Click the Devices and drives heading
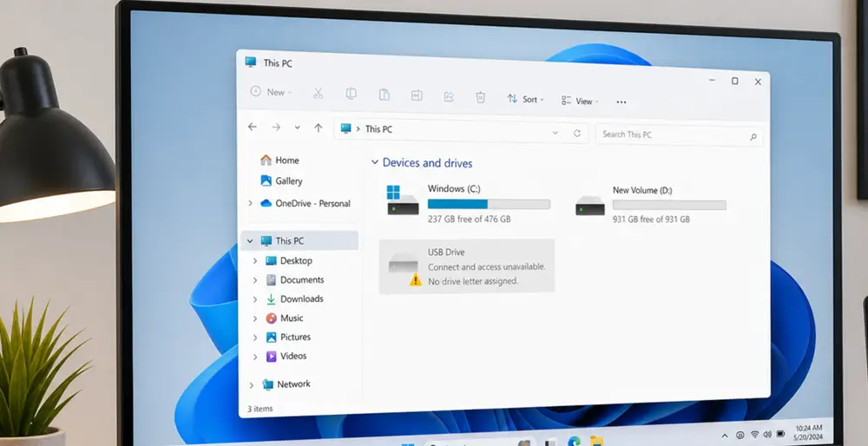The height and width of the screenshot is (446, 868). 427,162
